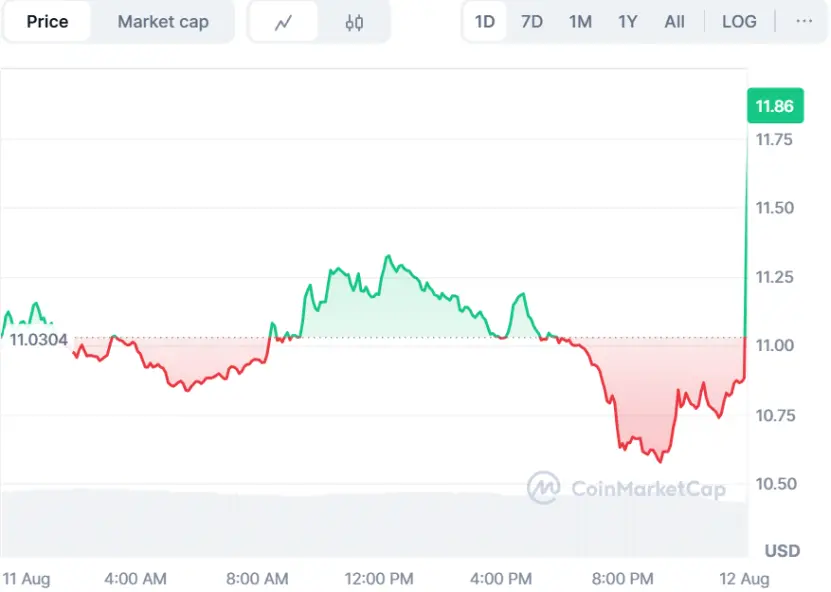The image size is (831, 592).
Task: Switch chart range to 1M
Action: (580, 21)
